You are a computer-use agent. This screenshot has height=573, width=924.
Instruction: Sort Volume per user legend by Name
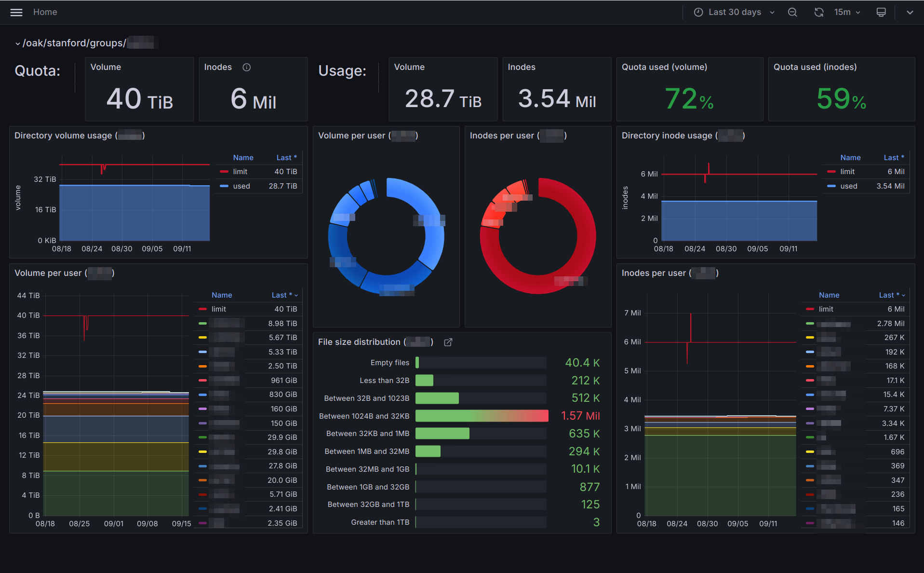[222, 295]
